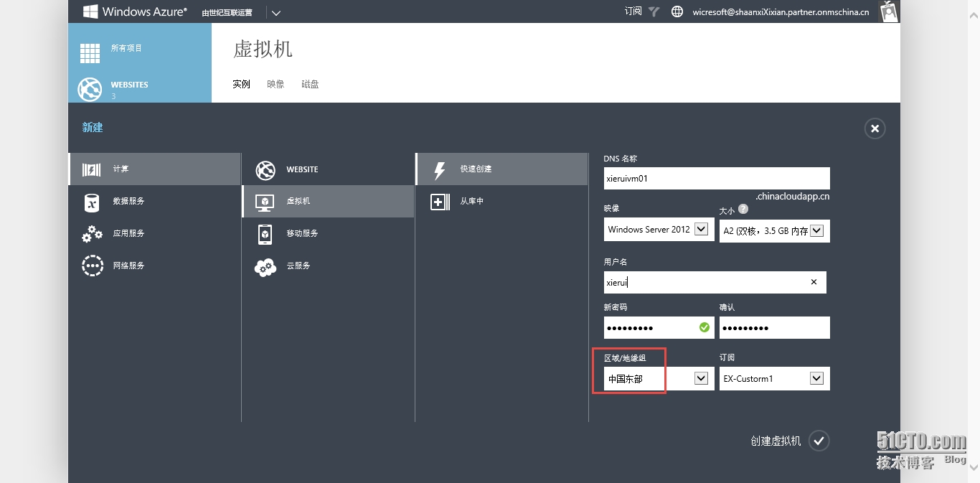980x483 pixels.
Task: Click the 数据服务 database icon
Action: click(91, 202)
